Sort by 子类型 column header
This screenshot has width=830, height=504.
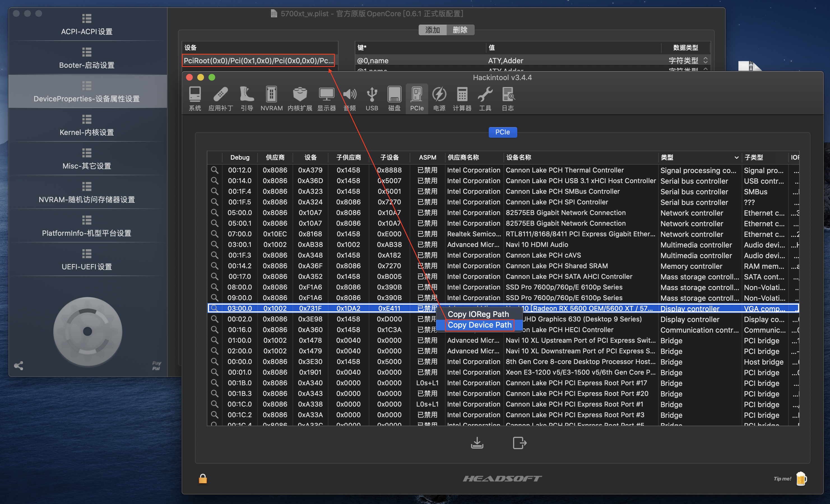(x=765, y=157)
